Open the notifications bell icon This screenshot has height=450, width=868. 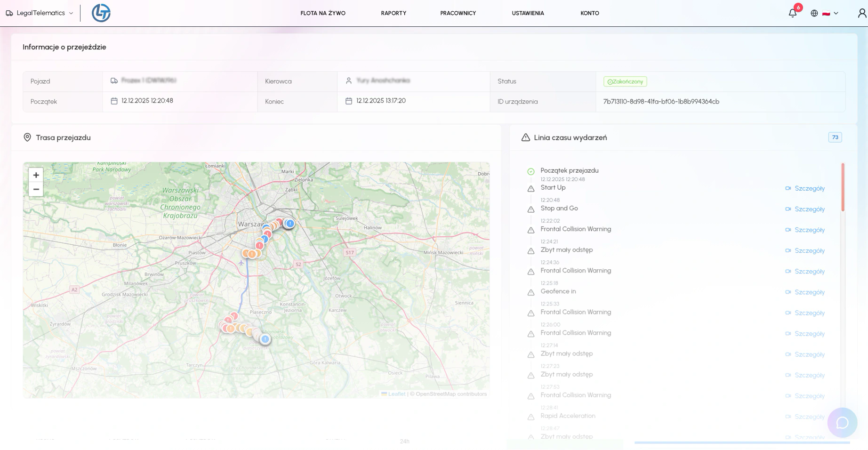[x=793, y=13]
